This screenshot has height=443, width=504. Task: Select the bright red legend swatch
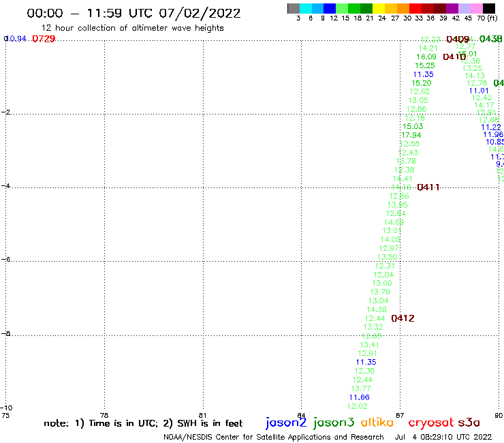pyautogui.click(x=415, y=8)
